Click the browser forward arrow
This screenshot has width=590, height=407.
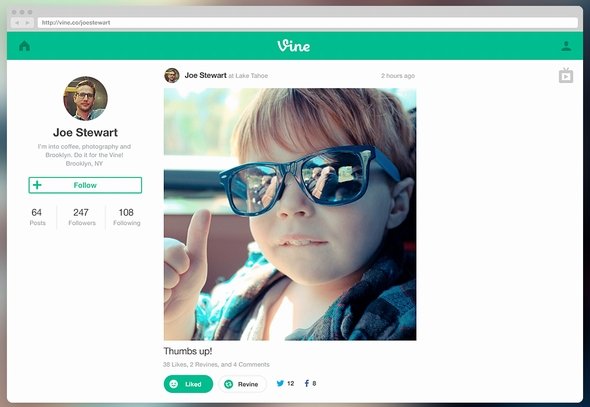(x=27, y=23)
